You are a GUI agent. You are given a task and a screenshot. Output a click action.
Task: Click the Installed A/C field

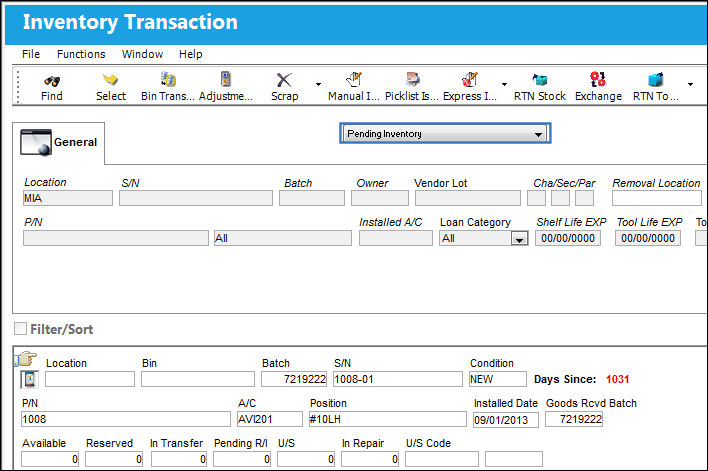396,238
